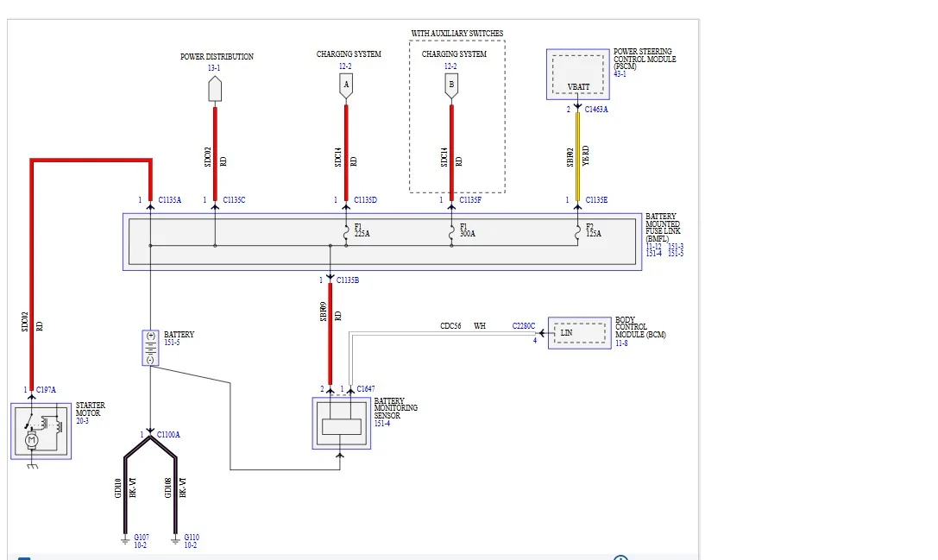Open connector C1135A link
Screen dimensions: 938x560
coord(169,200)
